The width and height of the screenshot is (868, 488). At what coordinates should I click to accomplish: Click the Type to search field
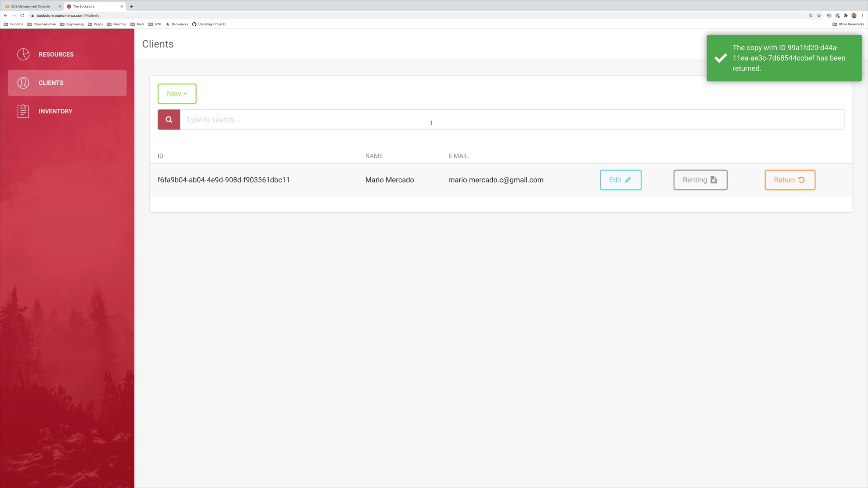click(x=512, y=120)
